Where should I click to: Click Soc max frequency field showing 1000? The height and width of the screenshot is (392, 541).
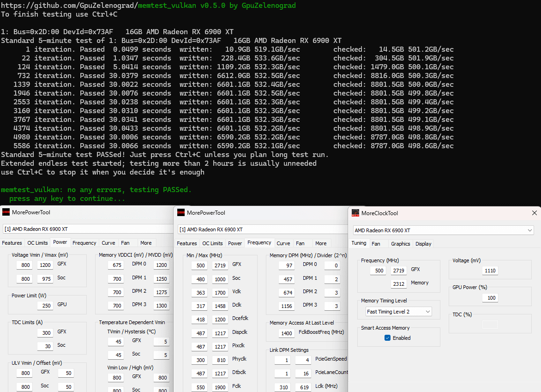[x=219, y=279]
